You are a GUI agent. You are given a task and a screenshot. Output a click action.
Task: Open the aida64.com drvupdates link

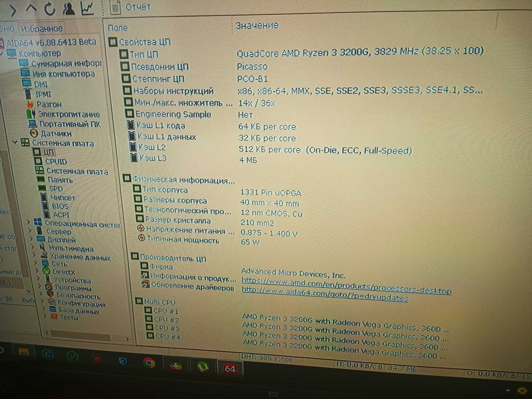coord(324,294)
